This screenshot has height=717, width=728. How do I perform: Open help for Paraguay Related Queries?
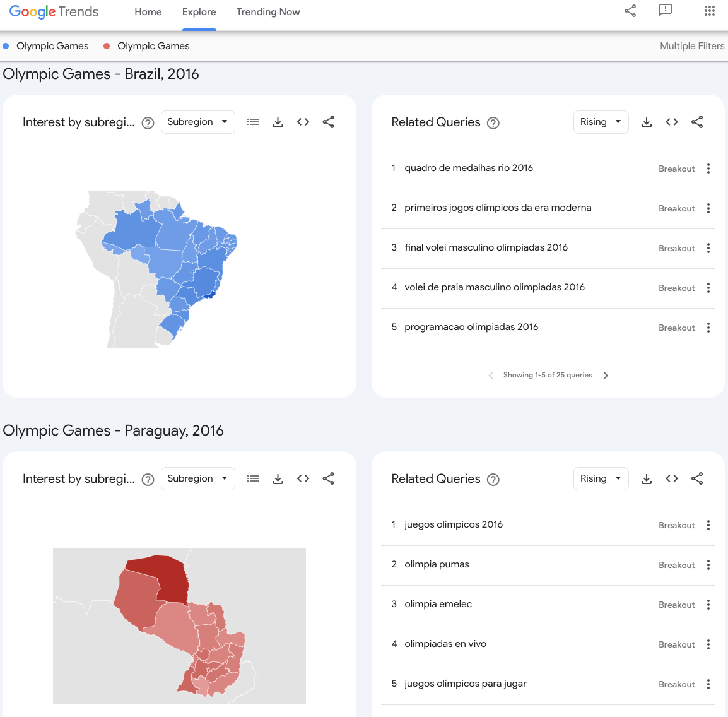[493, 480]
